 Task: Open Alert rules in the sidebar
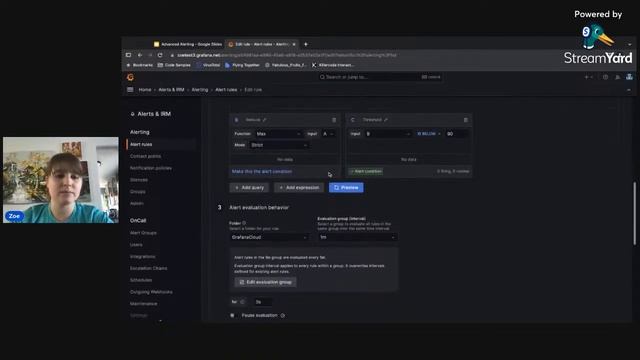(x=141, y=144)
